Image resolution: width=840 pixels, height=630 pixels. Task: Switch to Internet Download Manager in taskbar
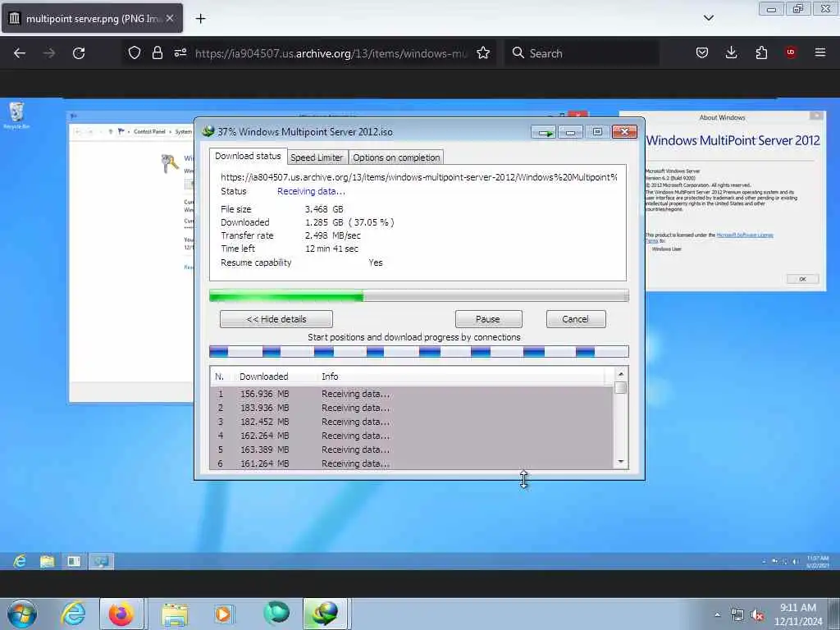[x=326, y=614]
